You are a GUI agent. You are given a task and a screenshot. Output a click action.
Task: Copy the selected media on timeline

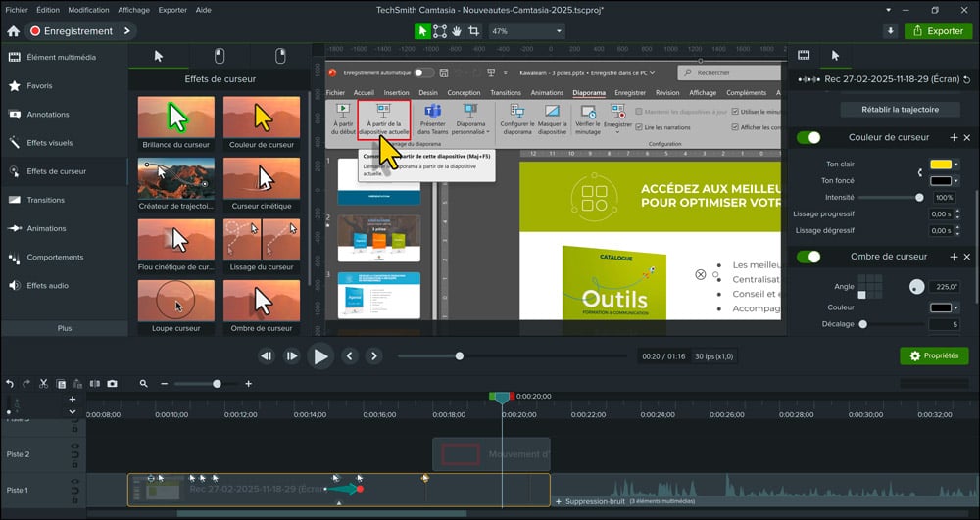[x=61, y=383]
